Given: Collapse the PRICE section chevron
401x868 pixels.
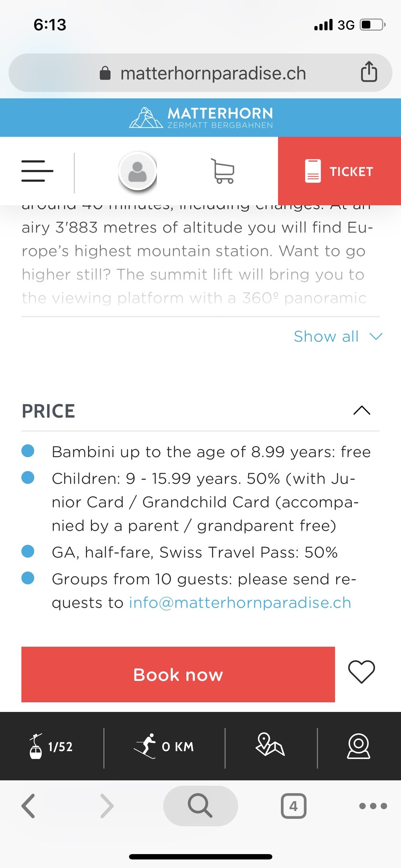Looking at the screenshot, I should tap(361, 410).
